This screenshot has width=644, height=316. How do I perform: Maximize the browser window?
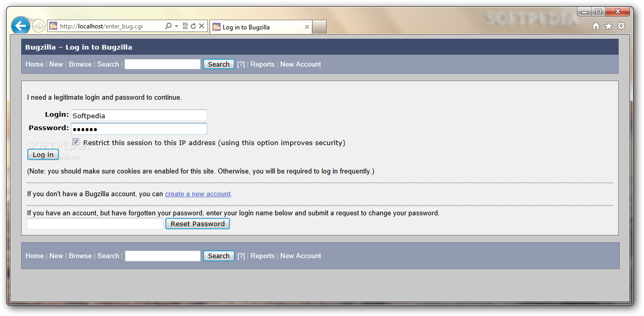pos(599,11)
